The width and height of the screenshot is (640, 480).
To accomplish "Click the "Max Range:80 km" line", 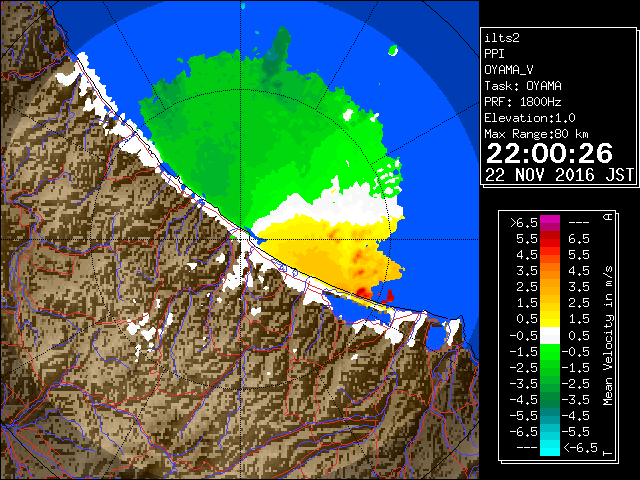I will [536, 134].
